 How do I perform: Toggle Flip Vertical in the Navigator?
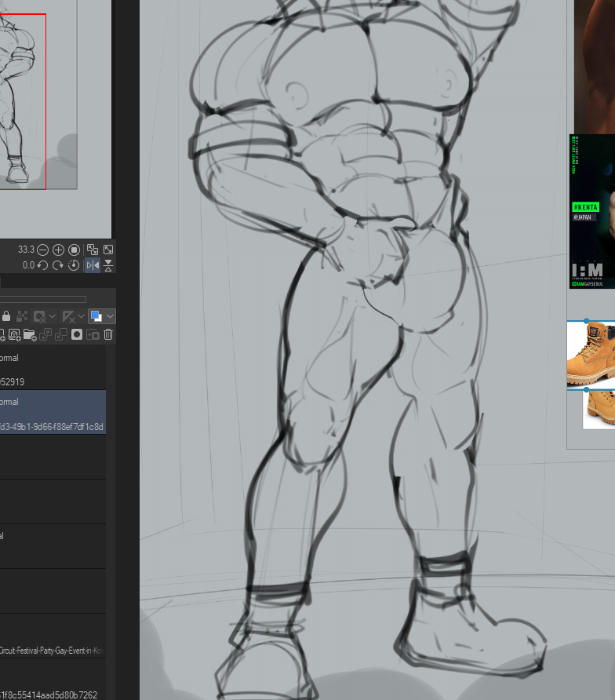point(108,265)
